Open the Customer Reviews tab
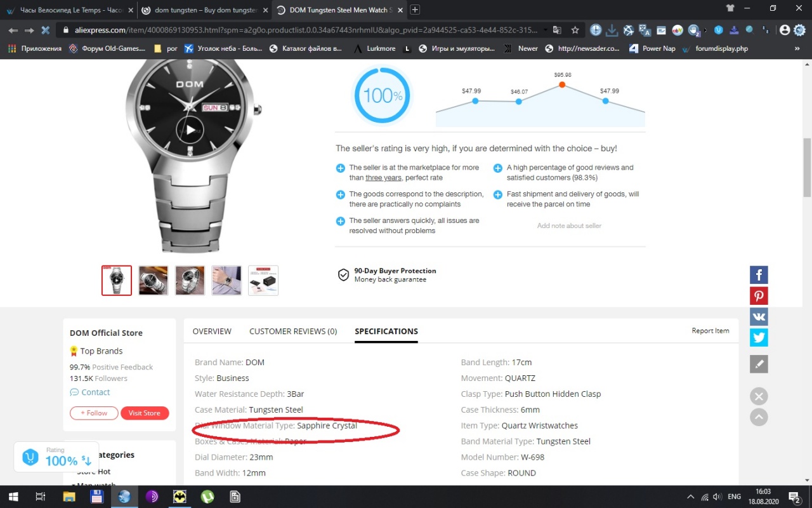The image size is (812, 508). coord(292,331)
